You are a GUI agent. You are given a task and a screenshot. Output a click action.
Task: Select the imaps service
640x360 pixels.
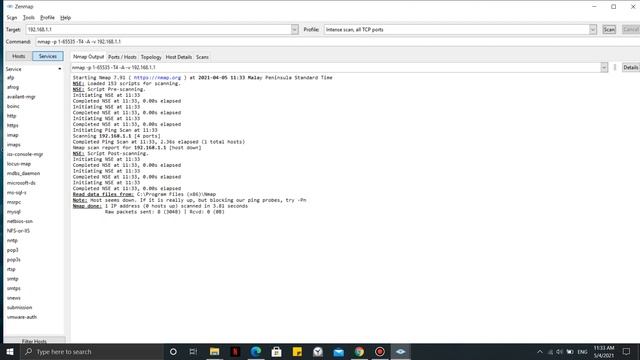pos(13,144)
